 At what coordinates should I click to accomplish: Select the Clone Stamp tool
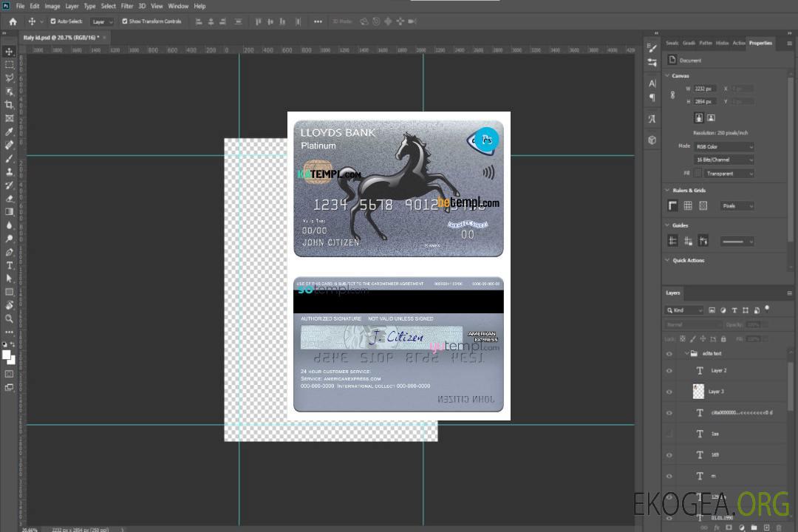point(9,172)
